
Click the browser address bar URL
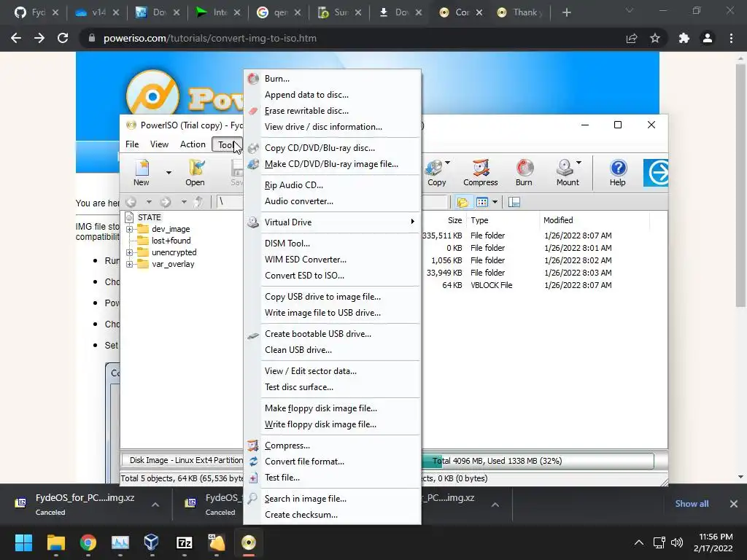click(x=209, y=38)
